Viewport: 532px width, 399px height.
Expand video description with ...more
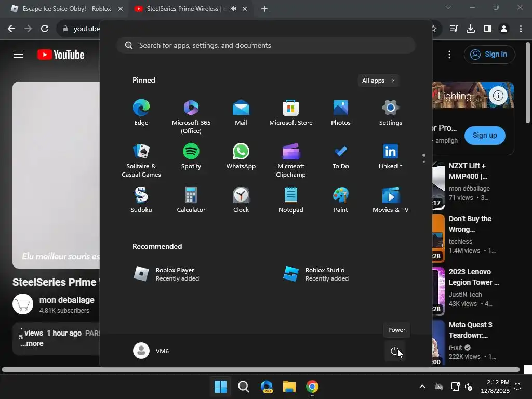pyautogui.click(x=32, y=343)
